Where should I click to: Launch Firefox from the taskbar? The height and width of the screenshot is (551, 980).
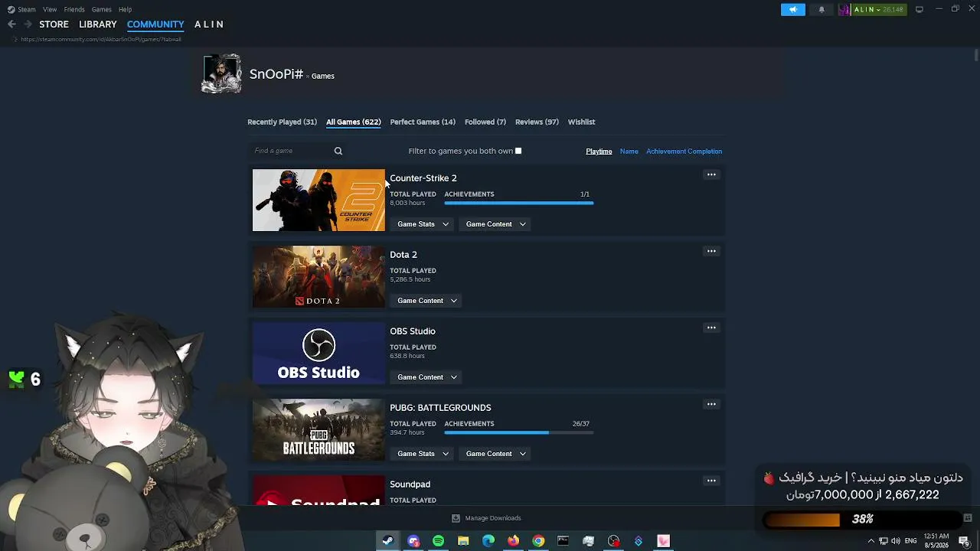click(513, 541)
